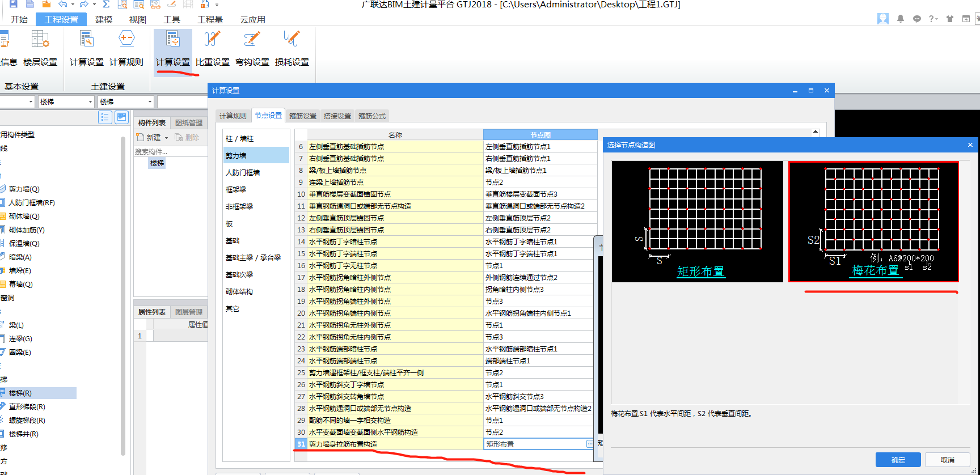980x475 pixels.
Task: Open 云应用 ribbon tab
Action: 252,19
